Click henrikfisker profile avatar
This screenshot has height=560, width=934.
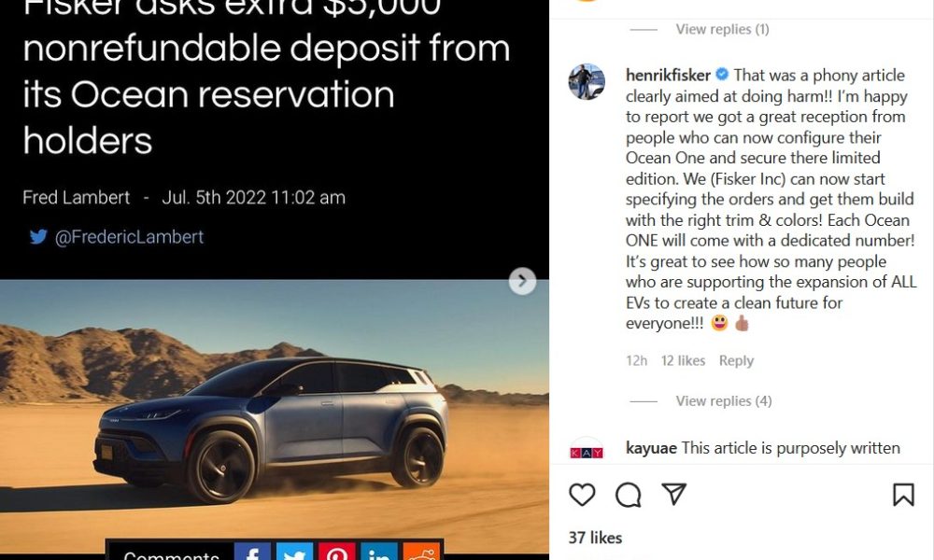(x=587, y=81)
